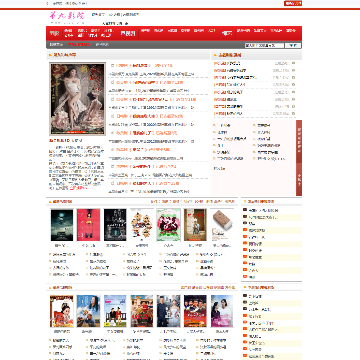
Task: Open the TV poster with woman in red costume
Action: [62, 311]
